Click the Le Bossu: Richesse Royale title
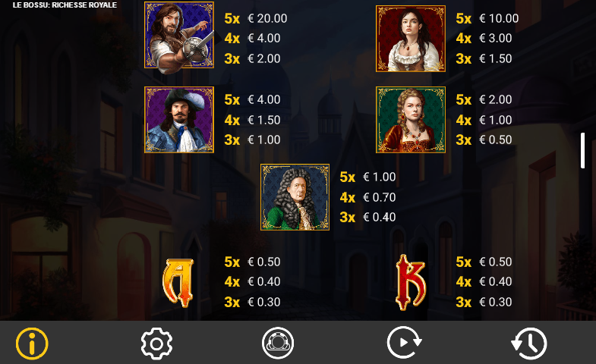The height and width of the screenshot is (364, 596). [x=65, y=5]
